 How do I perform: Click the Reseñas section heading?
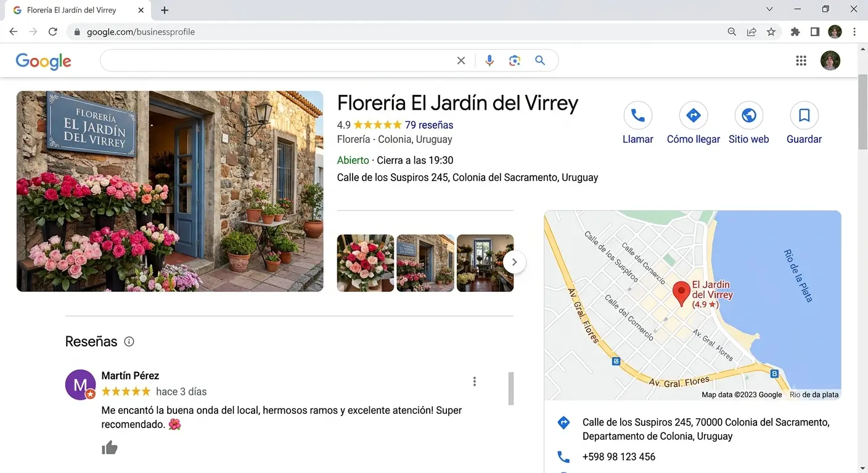coord(91,342)
